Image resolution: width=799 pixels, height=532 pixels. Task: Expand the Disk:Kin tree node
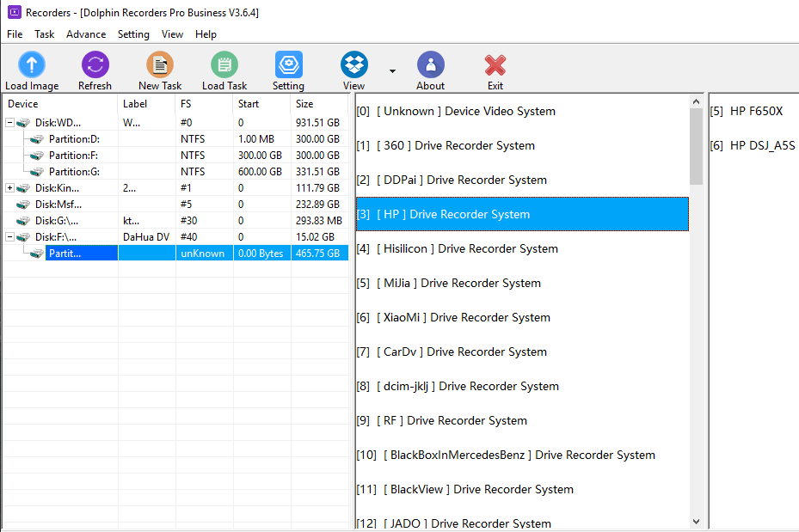pyautogui.click(x=9, y=187)
